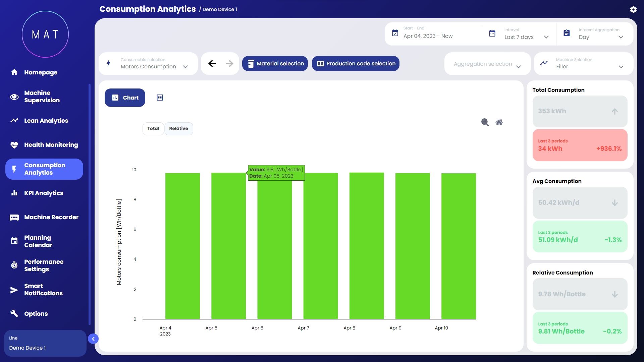Select the Relative toggle option

tap(178, 128)
